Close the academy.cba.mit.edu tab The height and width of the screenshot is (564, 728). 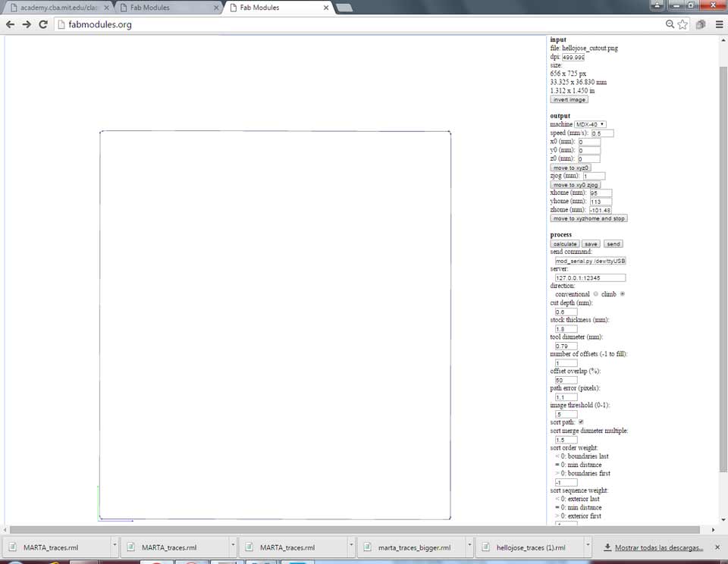tap(106, 8)
